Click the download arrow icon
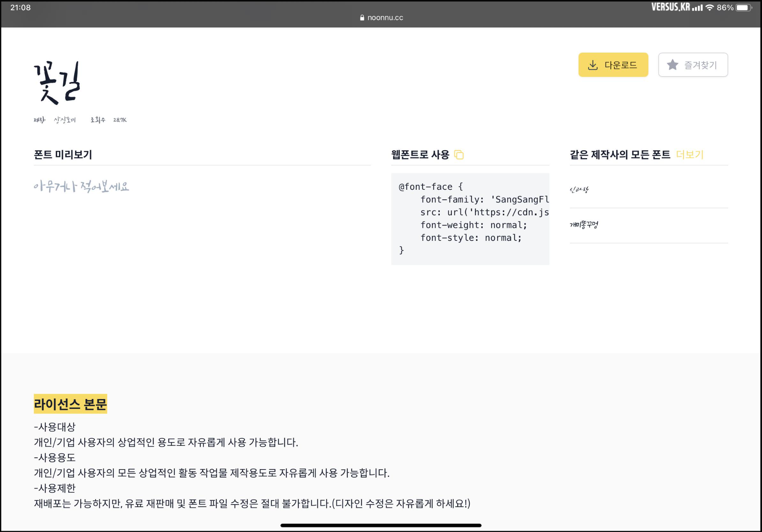The width and height of the screenshot is (762, 532). 593,65
